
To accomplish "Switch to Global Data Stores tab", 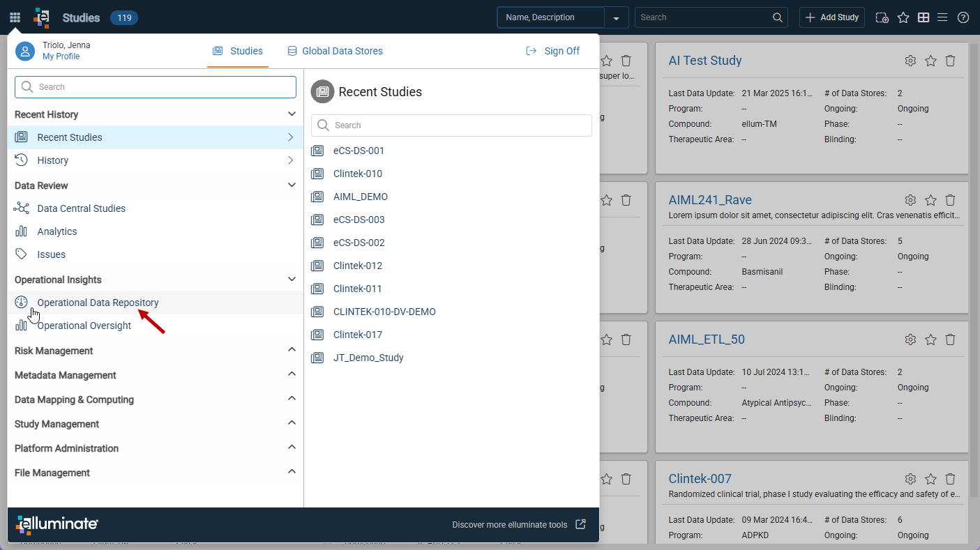I will [x=335, y=51].
